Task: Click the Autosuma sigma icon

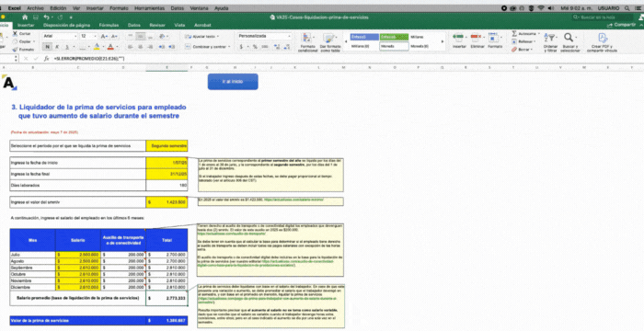Action: (x=514, y=34)
